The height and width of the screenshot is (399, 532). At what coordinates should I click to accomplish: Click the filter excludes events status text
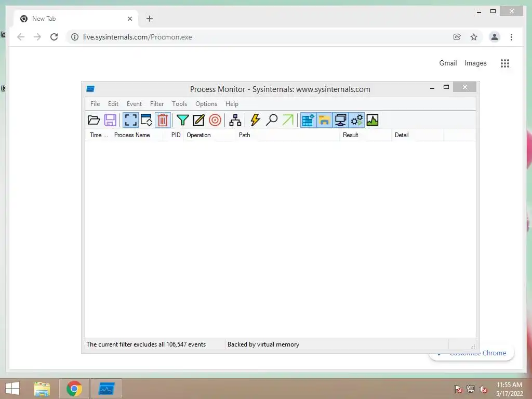click(x=146, y=344)
